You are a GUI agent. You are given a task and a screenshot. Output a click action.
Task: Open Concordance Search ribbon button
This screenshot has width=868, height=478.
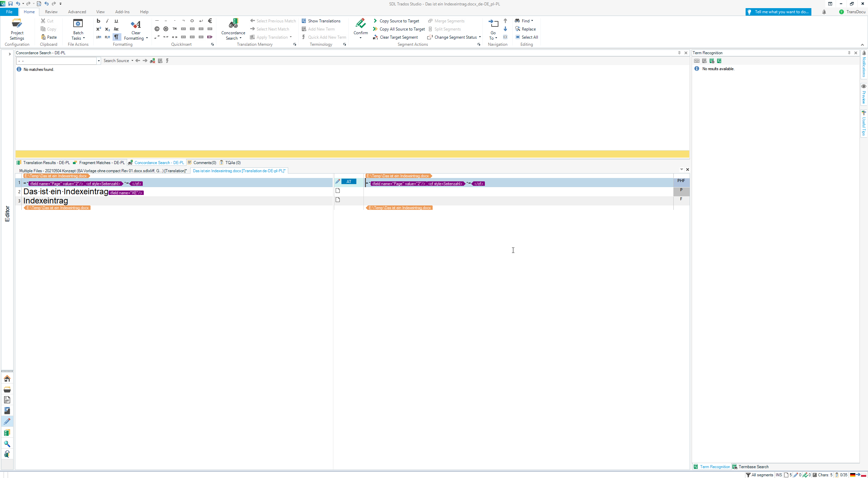pos(233,29)
